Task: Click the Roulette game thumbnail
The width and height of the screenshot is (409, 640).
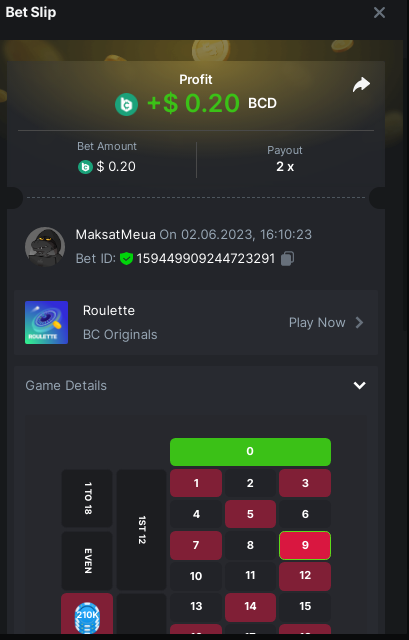Action: [47, 322]
